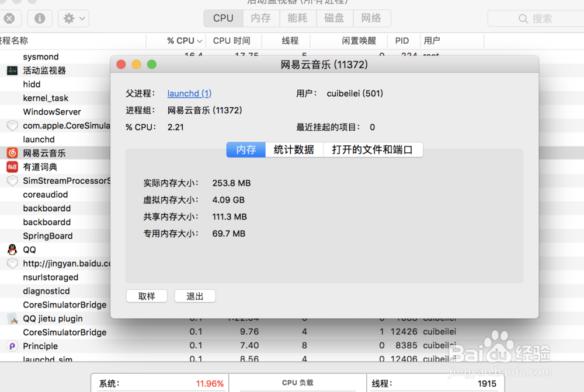Click the 退出 button
Screen dimensions: 584x392
(195, 296)
